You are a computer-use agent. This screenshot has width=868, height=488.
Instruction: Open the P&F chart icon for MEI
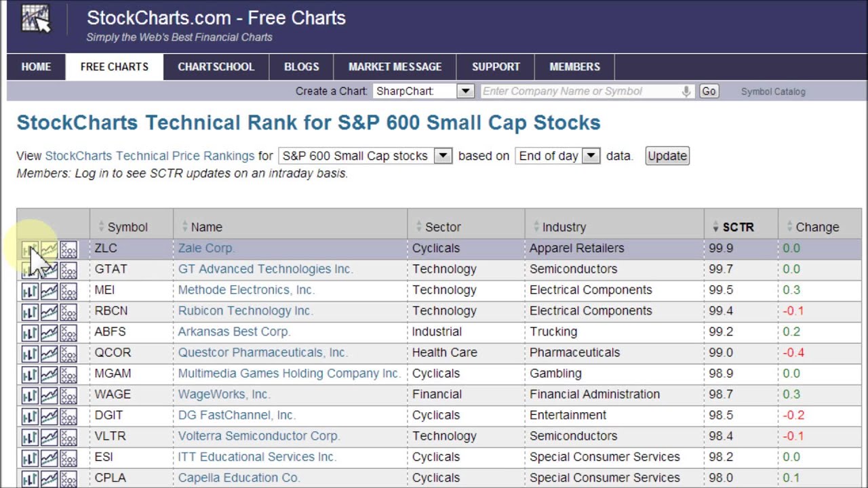pos(68,292)
